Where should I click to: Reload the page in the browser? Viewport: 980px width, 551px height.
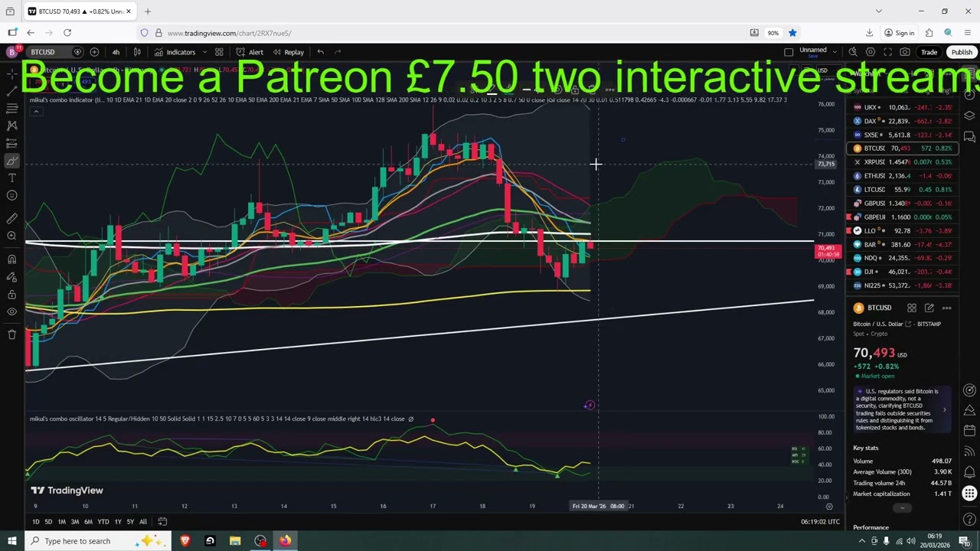pyautogui.click(x=67, y=33)
